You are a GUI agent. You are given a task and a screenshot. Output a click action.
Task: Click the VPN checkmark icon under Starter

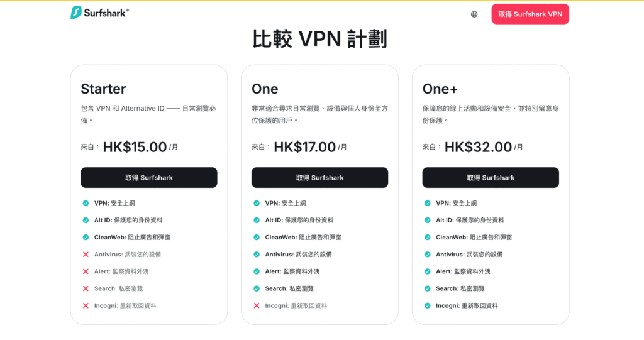coord(86,203)
